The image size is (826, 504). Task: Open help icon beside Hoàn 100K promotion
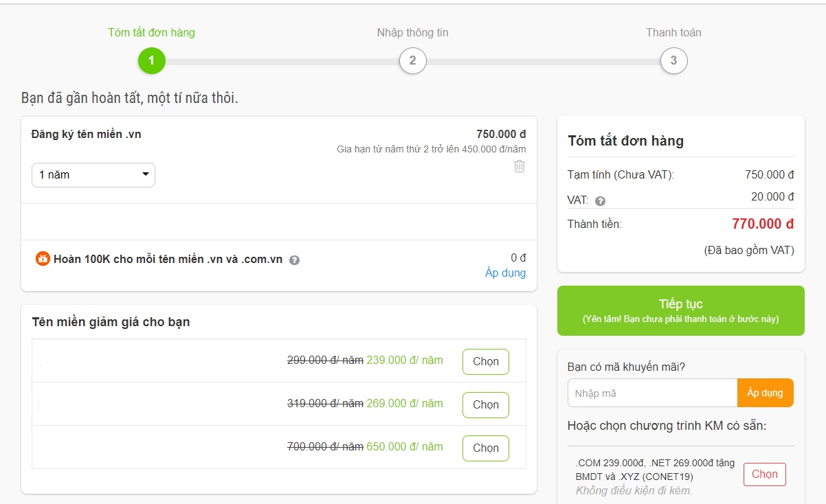(294, 260)
